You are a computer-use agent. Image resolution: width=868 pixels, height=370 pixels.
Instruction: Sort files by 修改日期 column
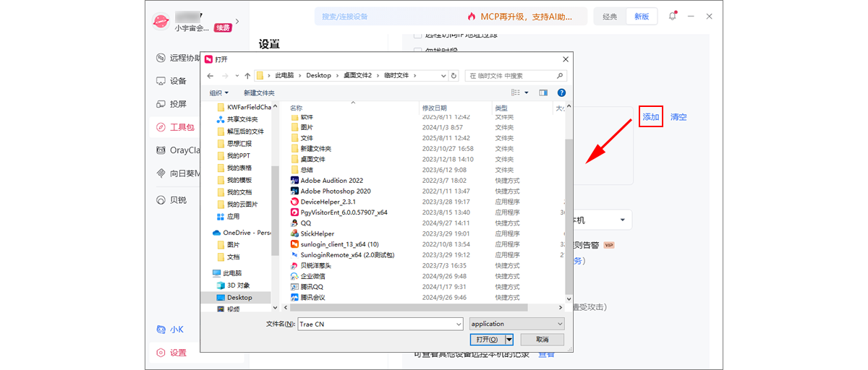(435, 108)
